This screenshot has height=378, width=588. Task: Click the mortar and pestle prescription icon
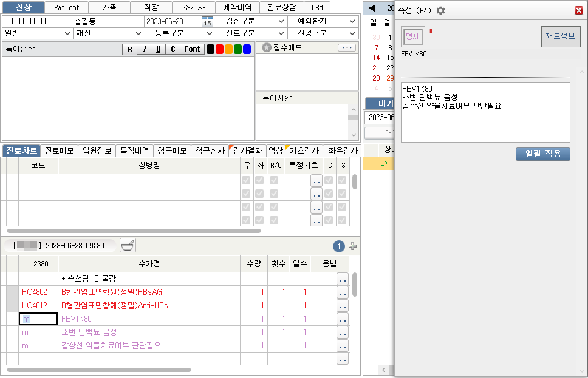tap(128, 246)
